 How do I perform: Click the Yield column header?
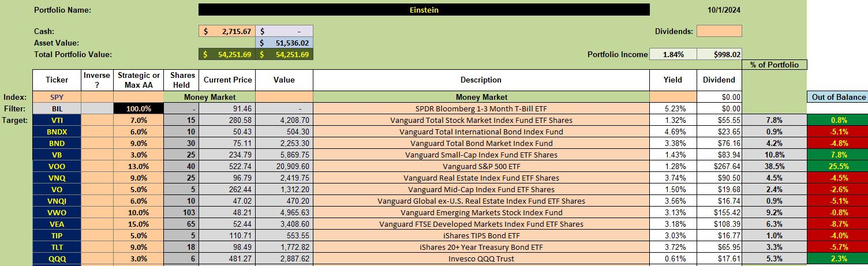click(673, 80)
